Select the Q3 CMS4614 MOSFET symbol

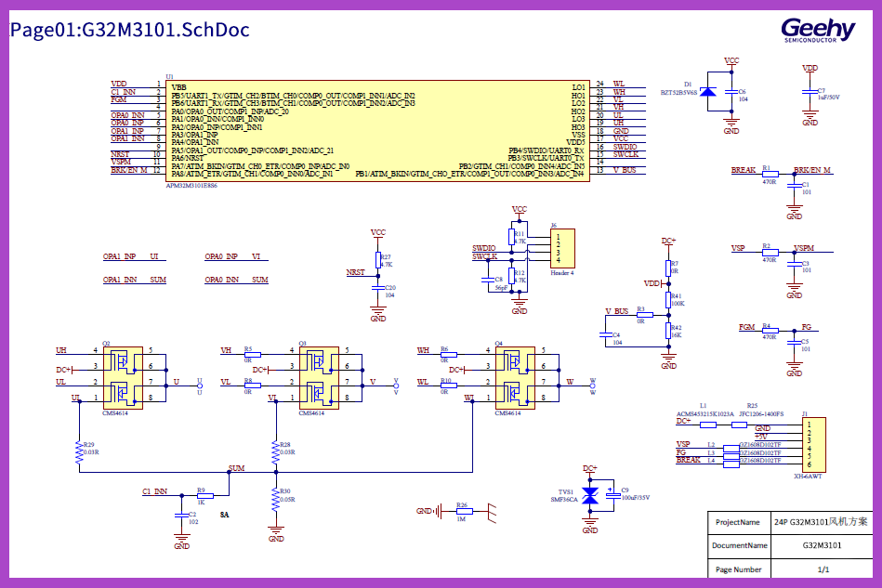point(319,373)
